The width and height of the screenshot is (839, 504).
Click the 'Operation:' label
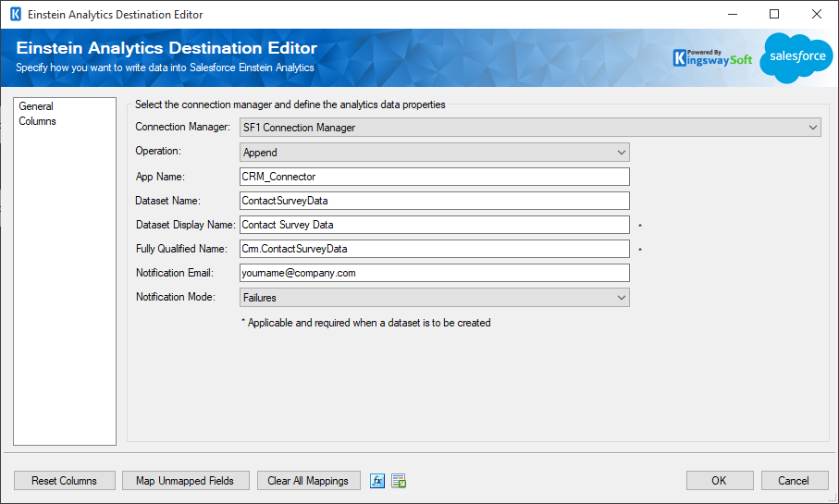(158, 151)
